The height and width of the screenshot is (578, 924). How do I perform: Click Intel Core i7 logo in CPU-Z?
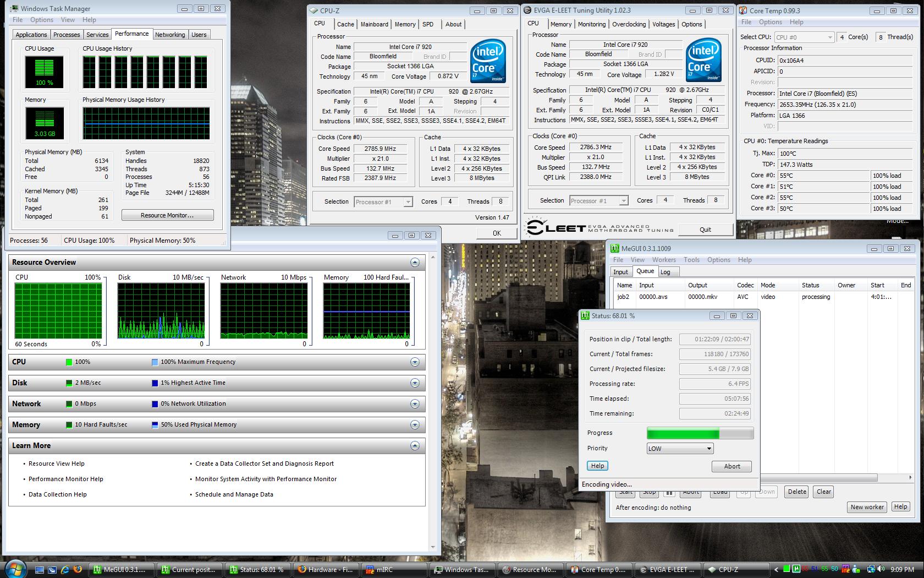(488, 61)
